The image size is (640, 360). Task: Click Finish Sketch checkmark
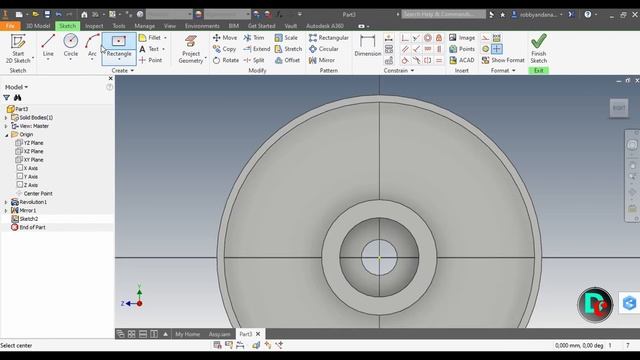[x=538, y=49]
